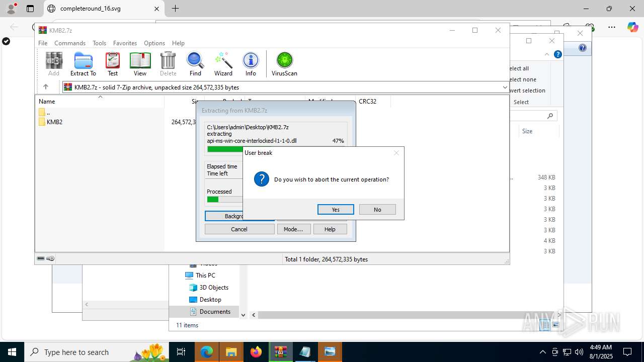The image size is (644, 362).
Task: Switch to WinRAR taskbar icon
Action: click(x=281, y=352)
